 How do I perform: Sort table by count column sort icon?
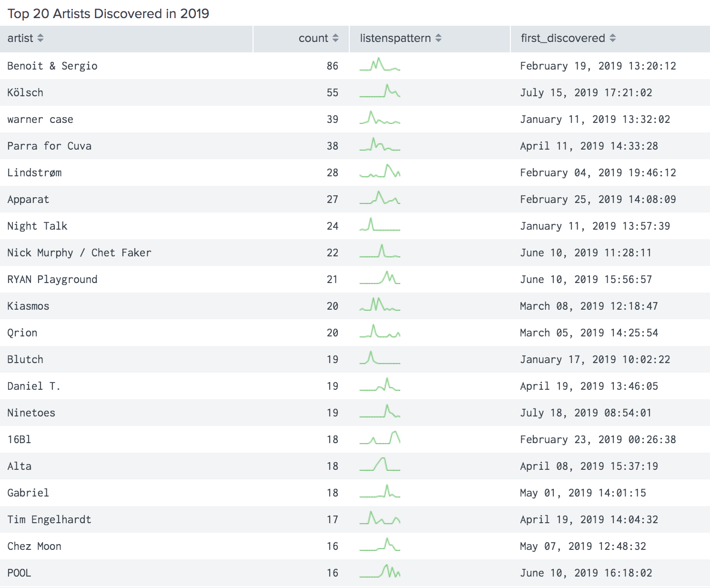(335, 38)
